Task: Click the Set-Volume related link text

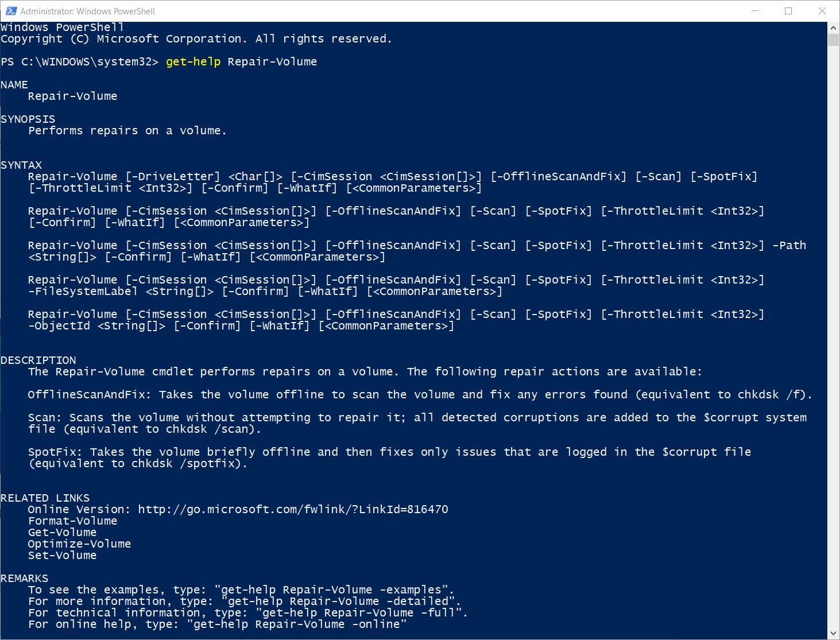Action: point(62,555)
